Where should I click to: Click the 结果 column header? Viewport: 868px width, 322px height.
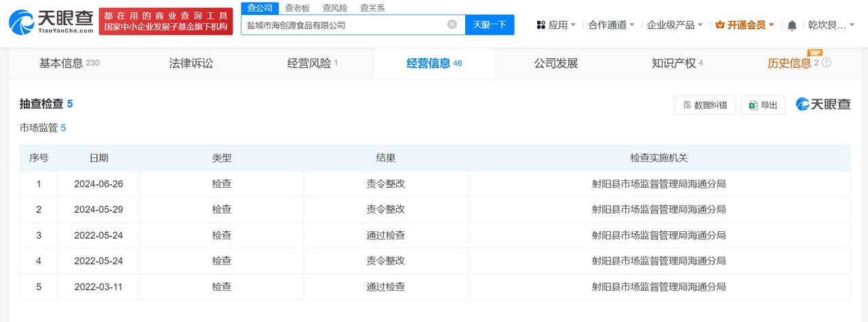pos(386,158)
